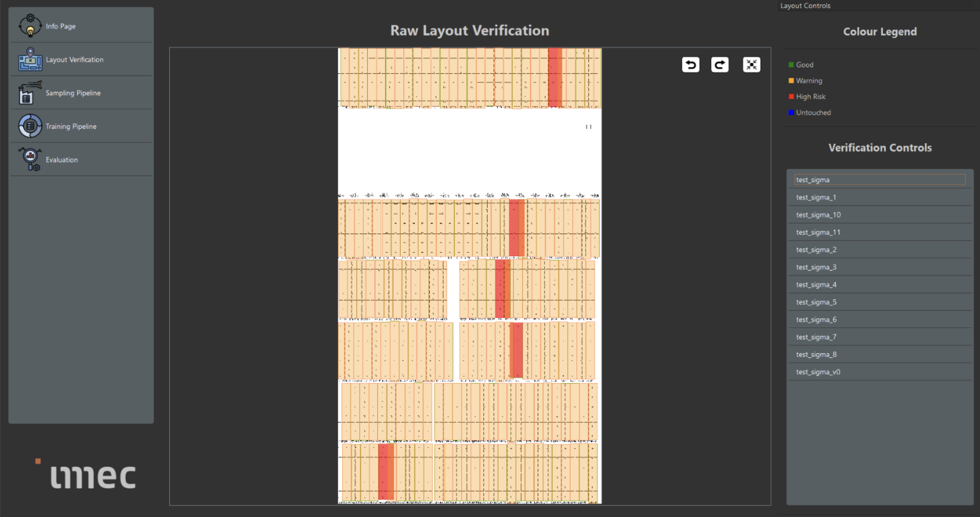Go to Training Pipeline page
This screenshot has height=517, width=980.
coord(81,126)
